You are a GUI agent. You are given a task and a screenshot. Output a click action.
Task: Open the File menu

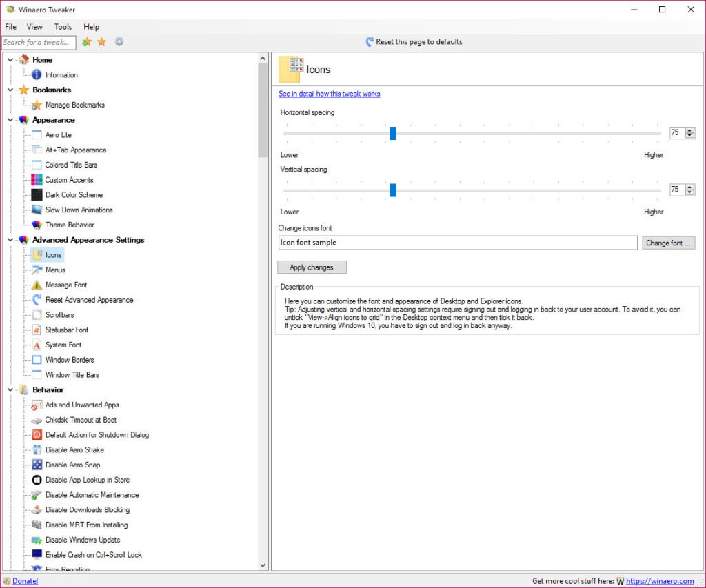[x=10, y=27]
